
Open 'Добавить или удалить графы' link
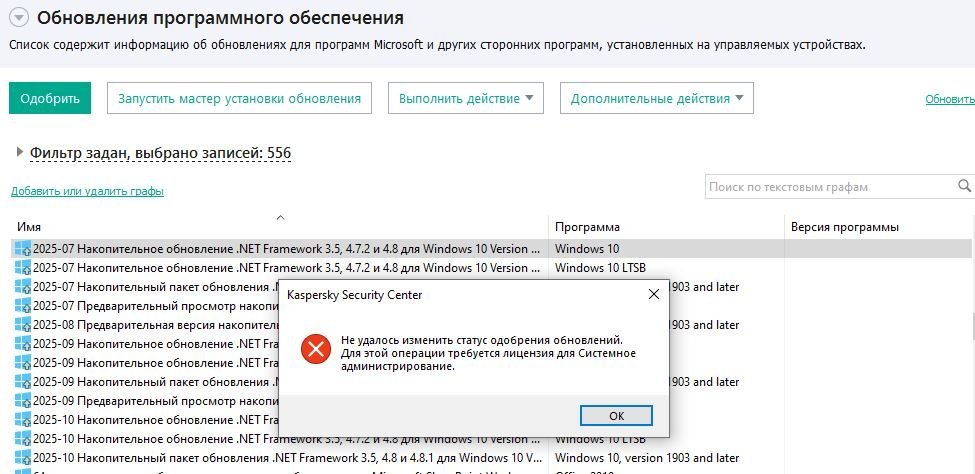pyautogui.click(x=87, y=191)
